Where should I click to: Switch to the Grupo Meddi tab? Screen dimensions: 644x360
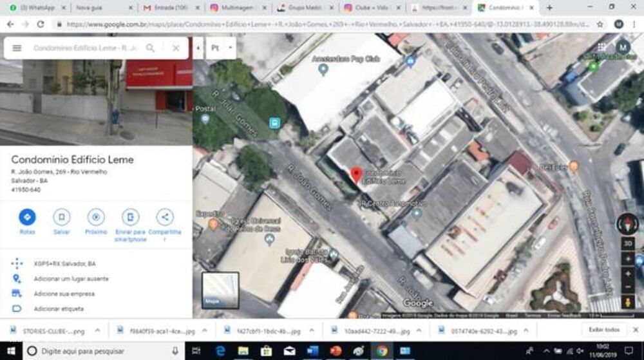point(305,8)
